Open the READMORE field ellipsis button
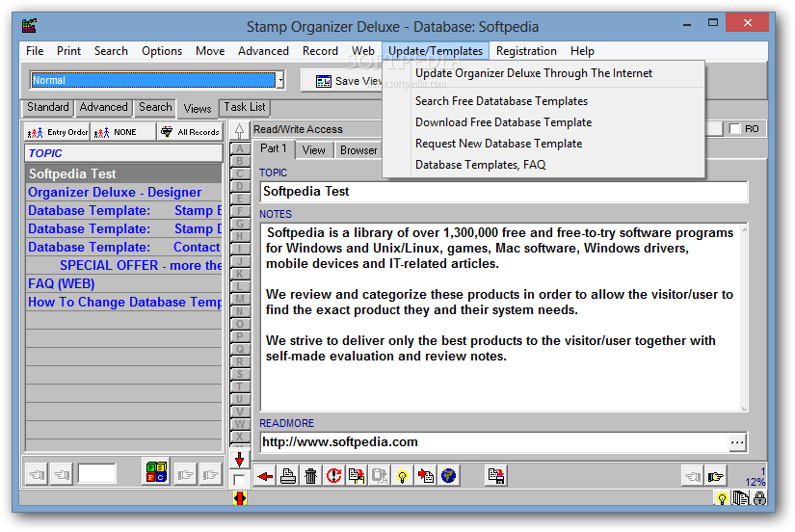Screen dimensions: 795x532 [737, 442]
